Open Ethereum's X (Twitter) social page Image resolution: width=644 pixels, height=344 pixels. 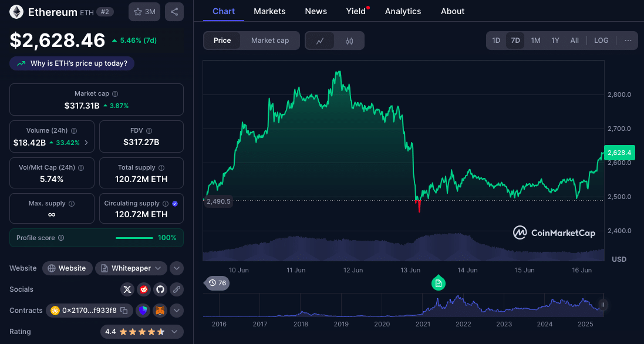[x=127, y=289]
